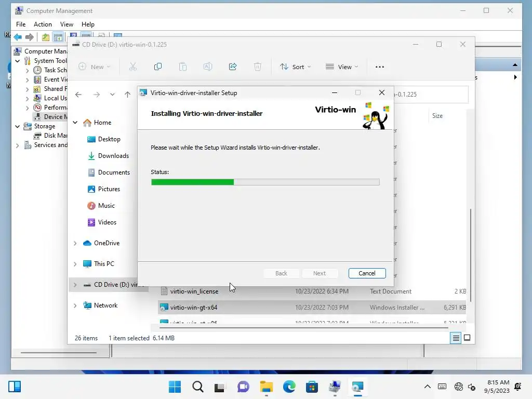The width and height of the screenshot is (532, 399).
Task: Expand Network in Explorer sidebar
Action: pos(75,305)
